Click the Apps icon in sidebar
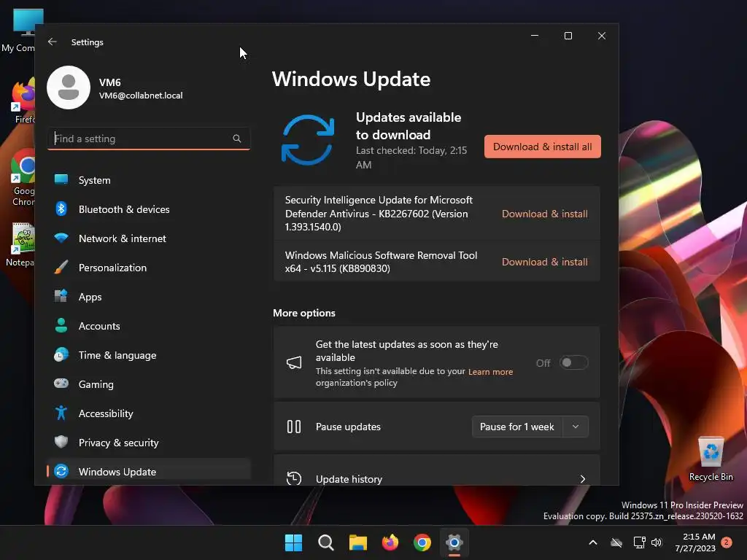Viewport: 747px width, 560px height. [61, 296]
